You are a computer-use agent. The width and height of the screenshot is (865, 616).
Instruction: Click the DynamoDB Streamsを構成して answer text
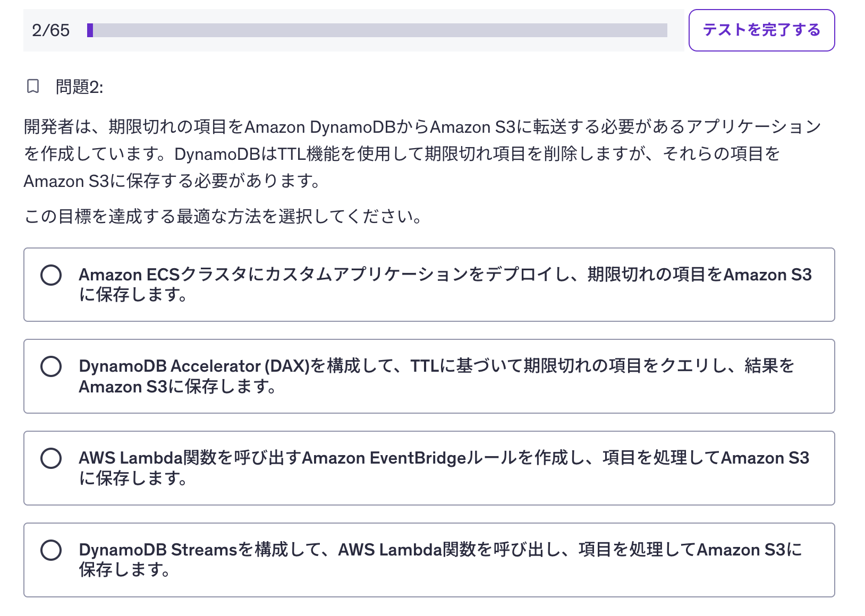(x=440, y=550)
